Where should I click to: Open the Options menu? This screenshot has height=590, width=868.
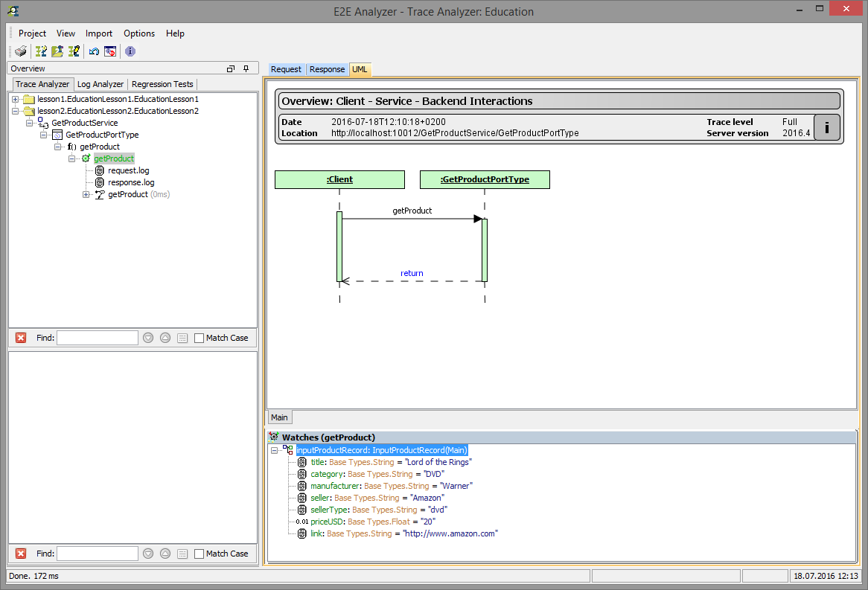pyautogui.click(x=139, y=33)
